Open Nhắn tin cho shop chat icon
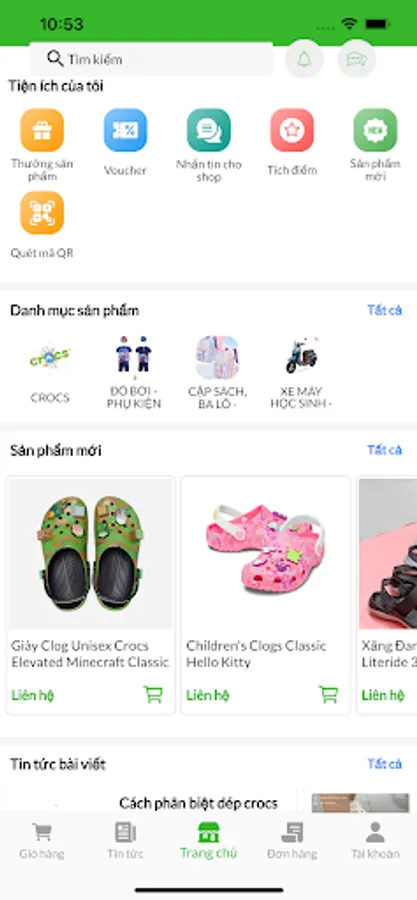The width and height of the screenshot is (417, 900). click(209, 130)
